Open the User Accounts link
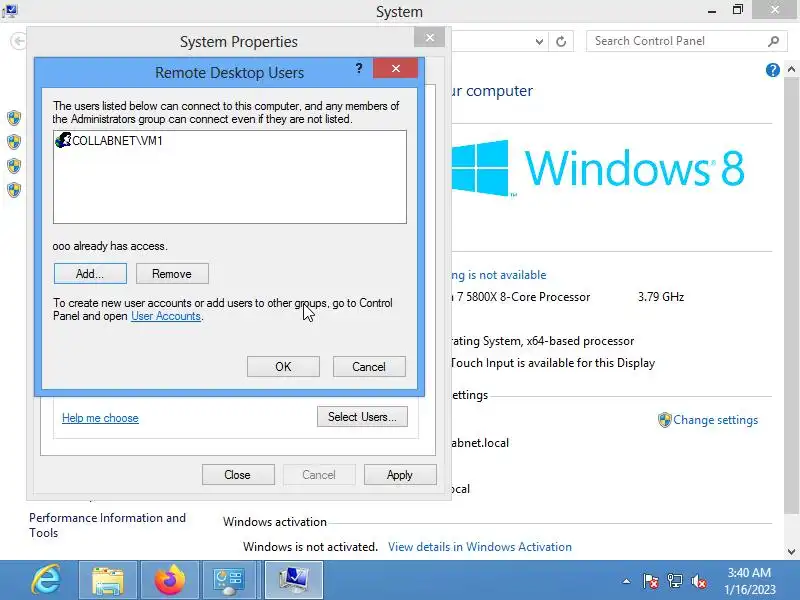 pos(166,316)
